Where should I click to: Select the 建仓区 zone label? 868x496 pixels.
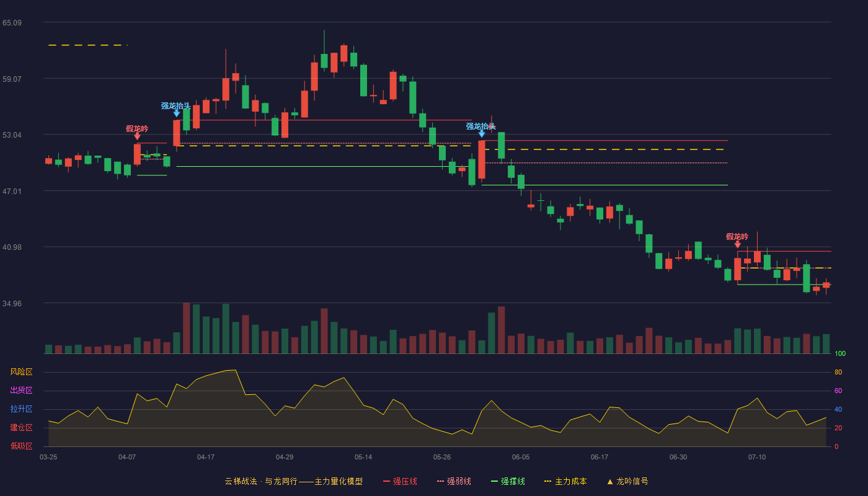coord(21,428)
